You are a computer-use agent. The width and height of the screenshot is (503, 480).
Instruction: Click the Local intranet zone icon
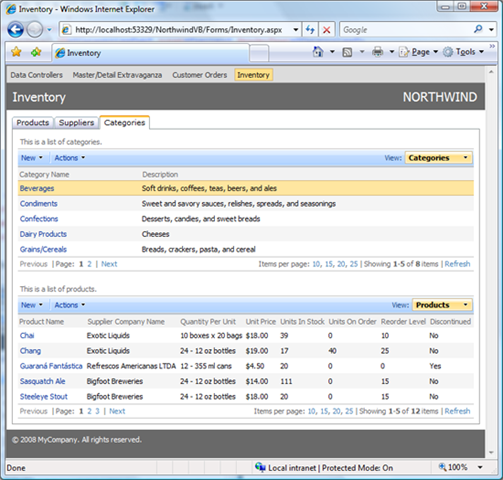pos(260,467)
